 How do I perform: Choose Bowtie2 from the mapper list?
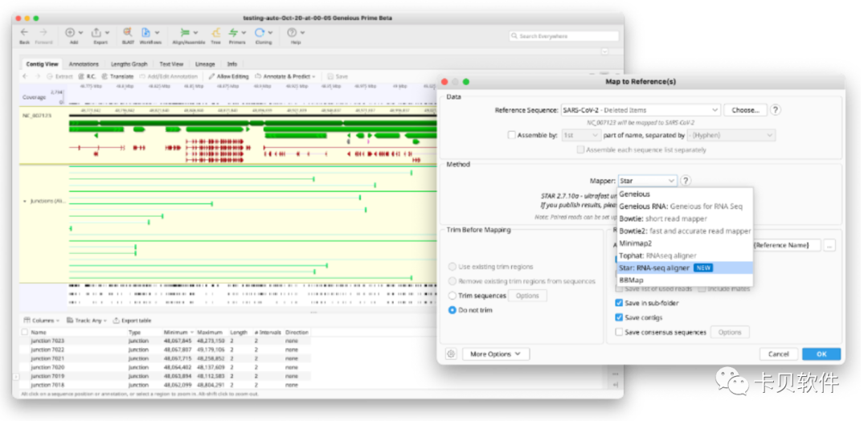tap(686, 231)
